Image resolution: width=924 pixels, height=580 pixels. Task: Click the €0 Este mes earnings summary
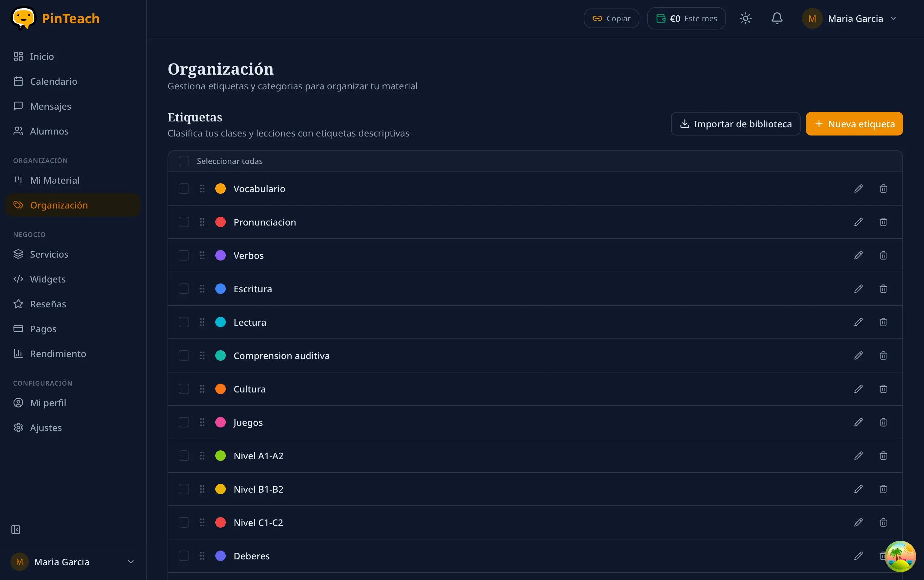(686, 18)
